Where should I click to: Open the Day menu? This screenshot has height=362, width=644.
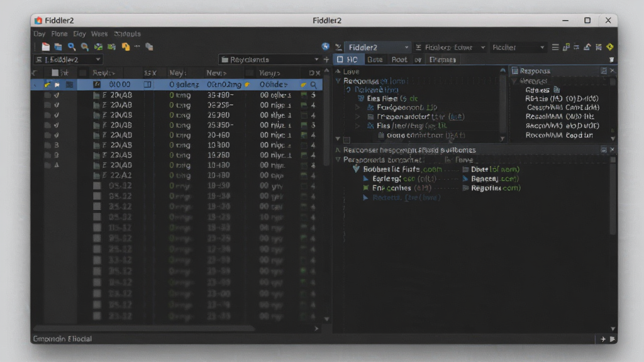point(40,34)
